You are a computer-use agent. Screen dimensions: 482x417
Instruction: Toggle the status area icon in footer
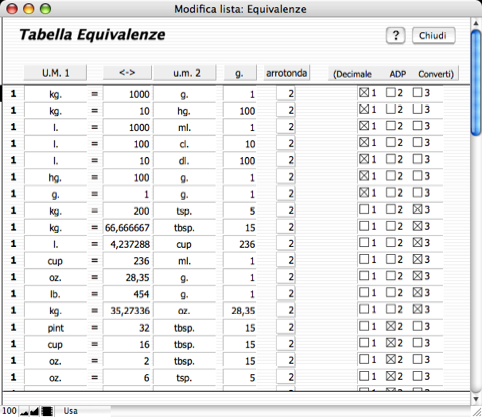click(47, 412)
